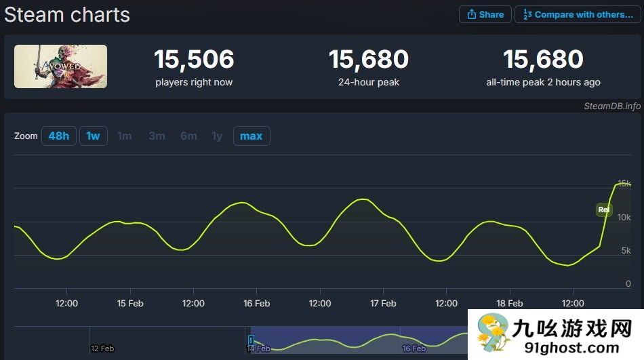The width and height of the screenshot is (644, 360).
Task: Click the Share button
Action: [x=485, y=14]
